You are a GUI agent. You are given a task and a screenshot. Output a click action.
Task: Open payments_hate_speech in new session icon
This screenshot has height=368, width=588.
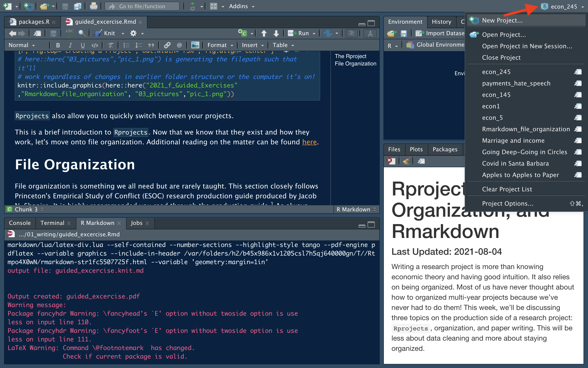[578, 83]
